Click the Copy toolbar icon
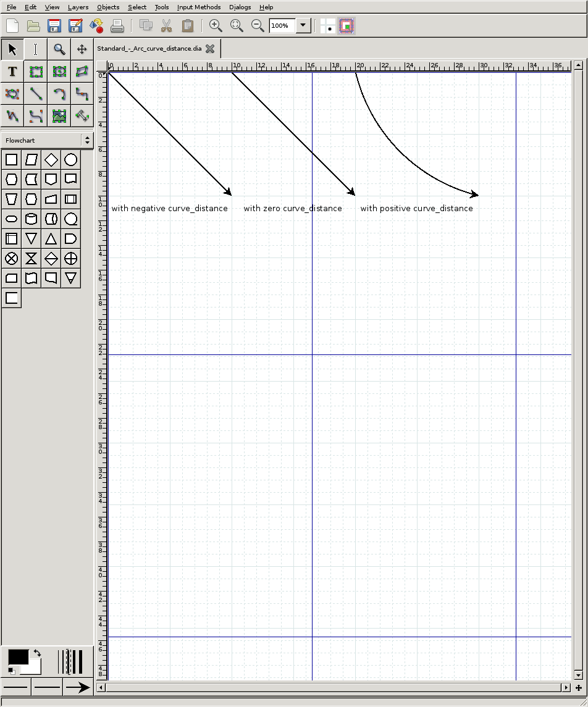588x707 pixels. 146,26
